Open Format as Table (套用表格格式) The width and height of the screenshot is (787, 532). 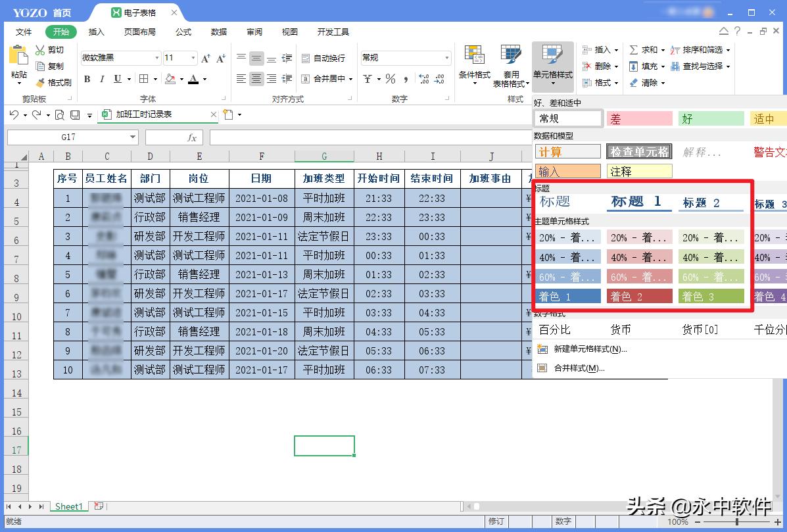pyautogui.click(x=511, y=64)
